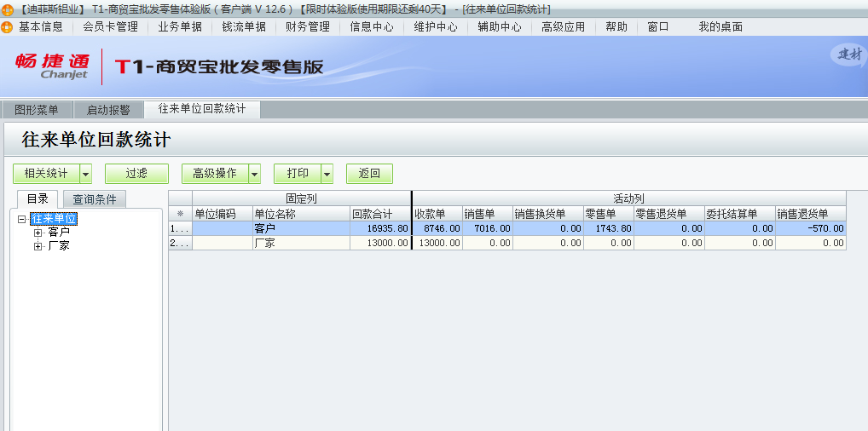868x431 pixels.
Task: Open the 财务管理 menu
Action: tap(308, 26)
